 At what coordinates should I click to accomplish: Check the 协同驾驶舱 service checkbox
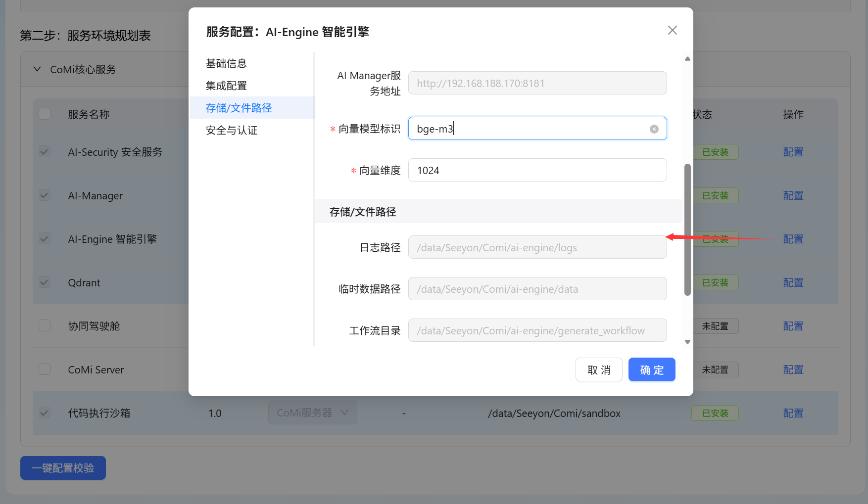point(45,326)
